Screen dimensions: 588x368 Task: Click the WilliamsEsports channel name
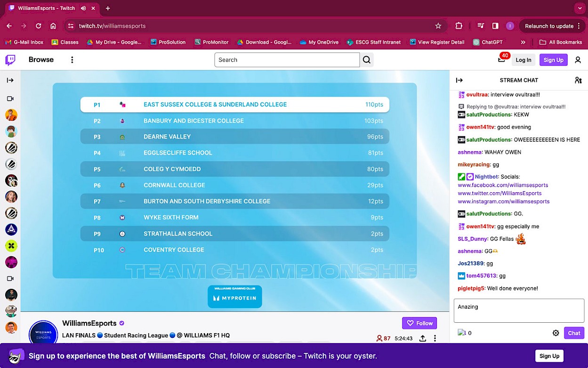89,323
